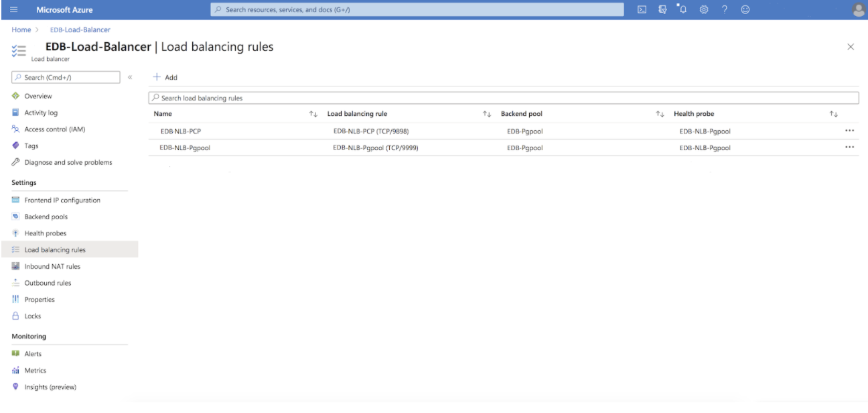Click the health probe cell in EDB-NLB-PCP row
The image size is (868, 413).
click(x=705, y=131)
